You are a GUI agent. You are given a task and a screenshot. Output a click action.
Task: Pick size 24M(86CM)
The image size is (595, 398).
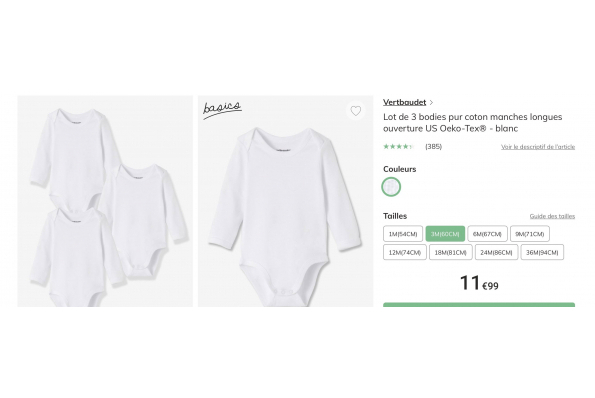point(496,252)
